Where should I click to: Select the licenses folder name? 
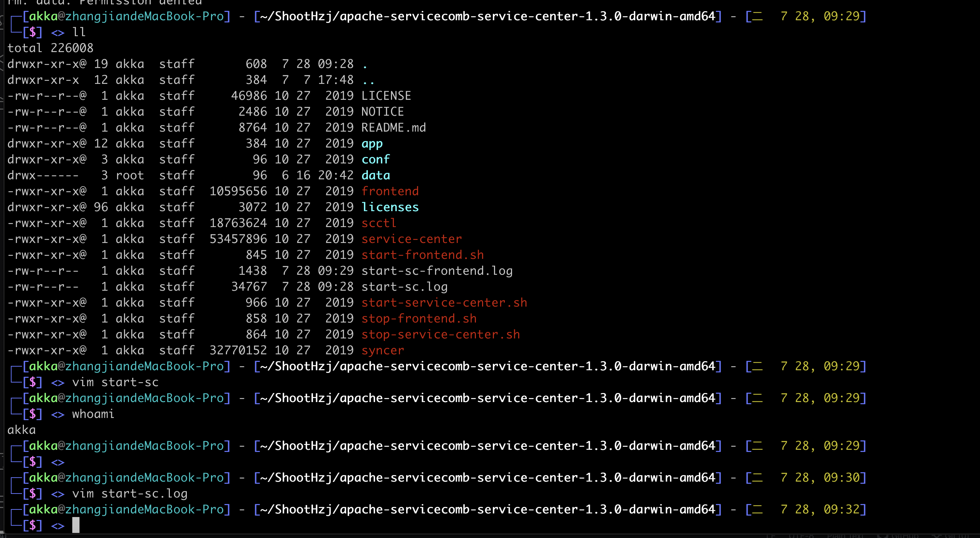390,207
